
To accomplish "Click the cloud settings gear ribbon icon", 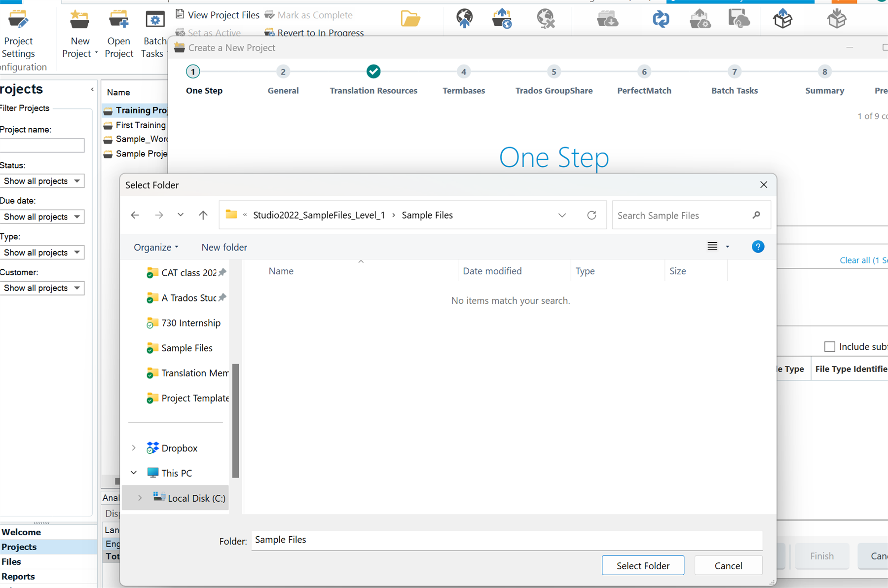I will [700, 19].
